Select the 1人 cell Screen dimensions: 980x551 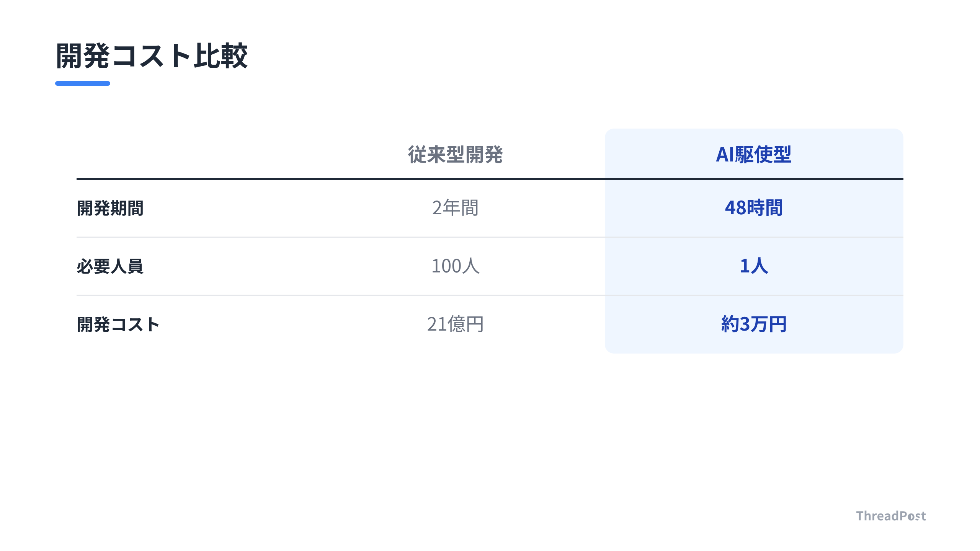pos(754,266)
